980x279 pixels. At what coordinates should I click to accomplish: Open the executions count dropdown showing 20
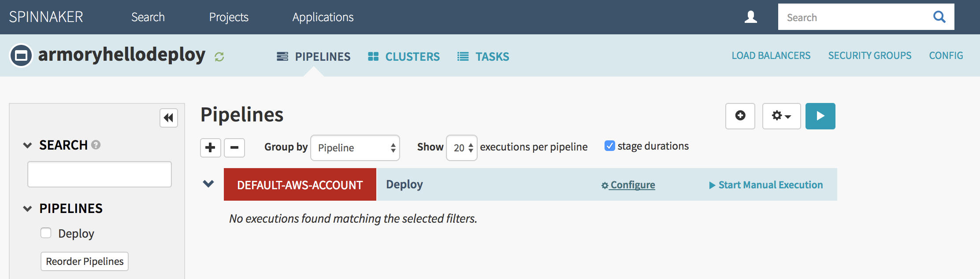(x=461, y=148)
